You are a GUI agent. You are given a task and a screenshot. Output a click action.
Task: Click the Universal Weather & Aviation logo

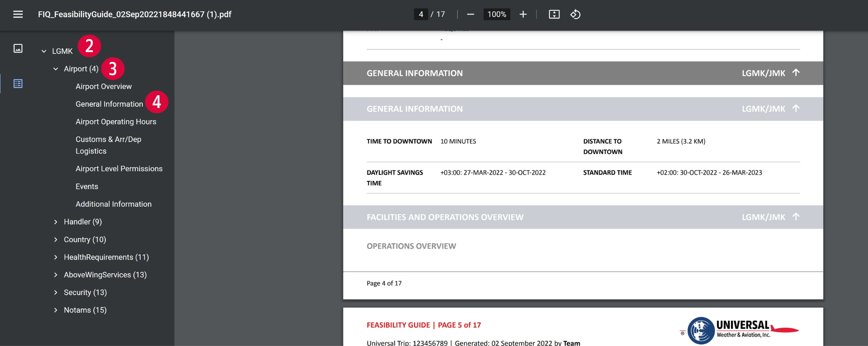coord(740,330)
